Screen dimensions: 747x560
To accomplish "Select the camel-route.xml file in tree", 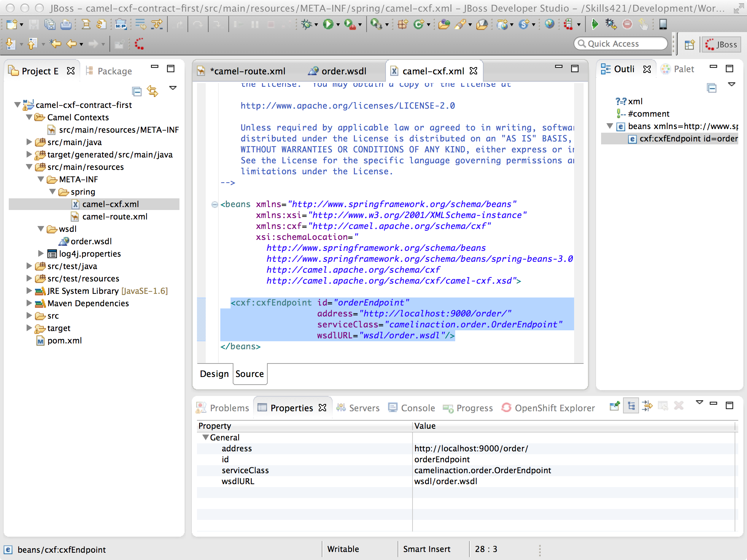I will (115, 217).
